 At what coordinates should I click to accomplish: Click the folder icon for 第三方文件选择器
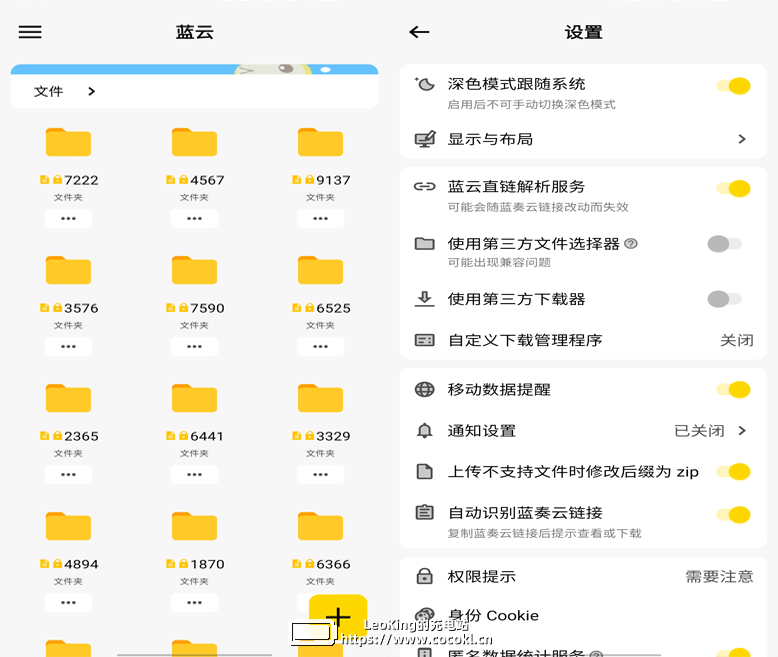tap(425, 244)
